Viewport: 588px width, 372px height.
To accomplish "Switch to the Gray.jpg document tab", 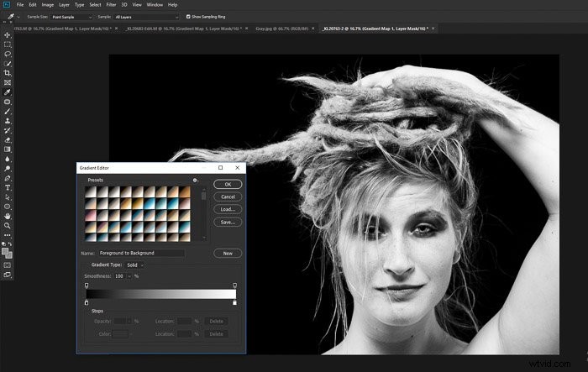I will point(281,29).
